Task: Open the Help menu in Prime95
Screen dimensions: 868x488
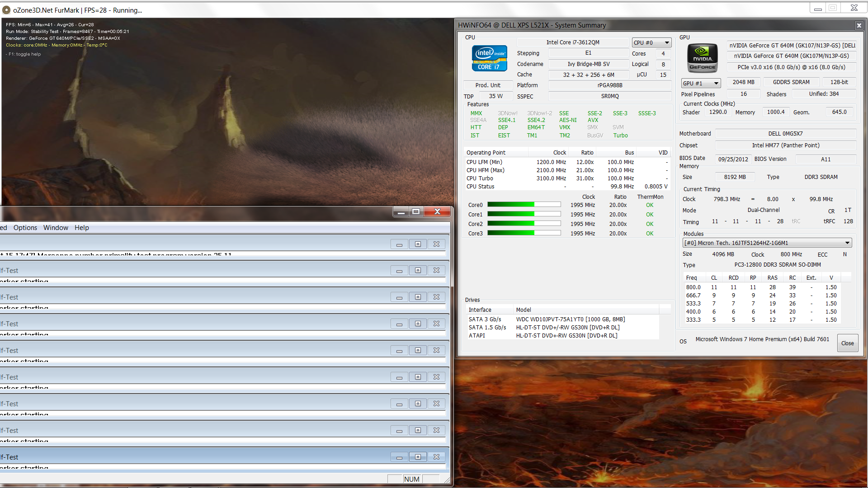Action: tap(82, 228)
